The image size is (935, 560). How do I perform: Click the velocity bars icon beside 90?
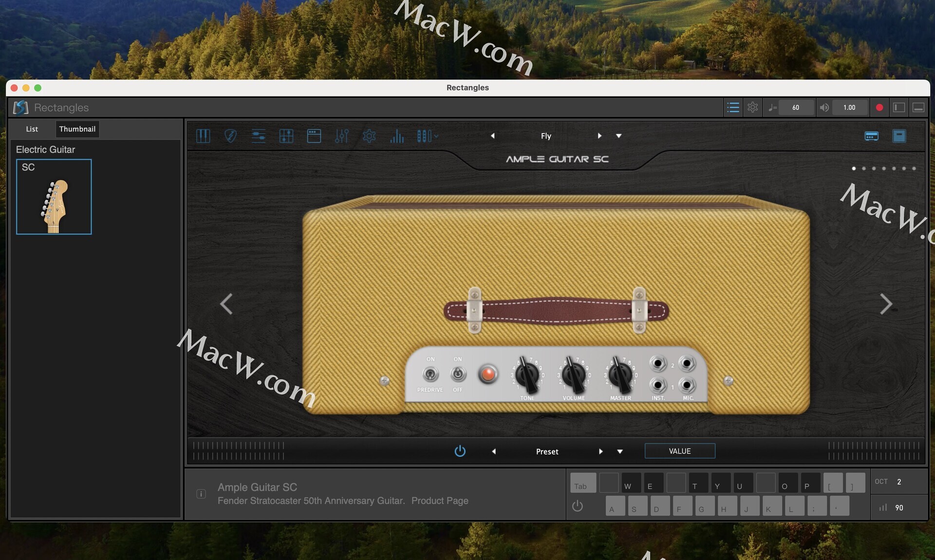pos(883,507)
